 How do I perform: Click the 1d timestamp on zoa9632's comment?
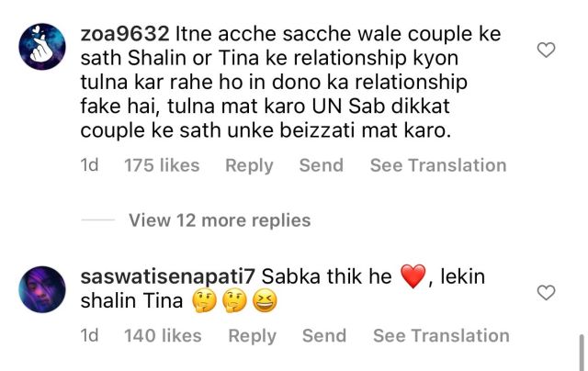[x=90, y=165]
